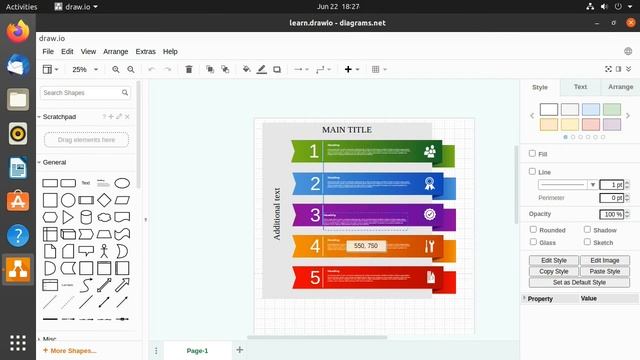This screenshot has width=640, height=360.
Task: Switch to the Text tab
Action: (x=580, y=87)
